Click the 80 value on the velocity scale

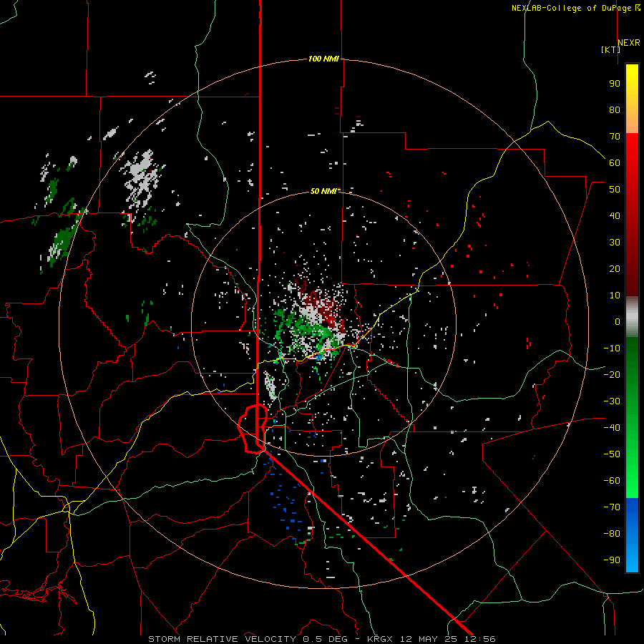pos(615,109)
